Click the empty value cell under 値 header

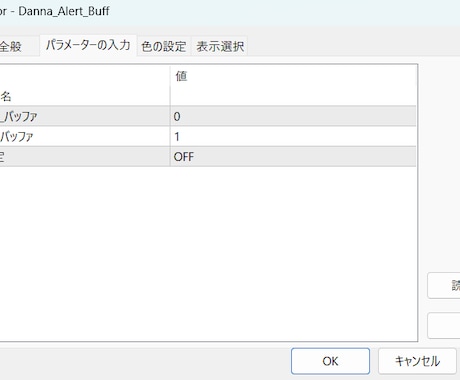point(293,96)
